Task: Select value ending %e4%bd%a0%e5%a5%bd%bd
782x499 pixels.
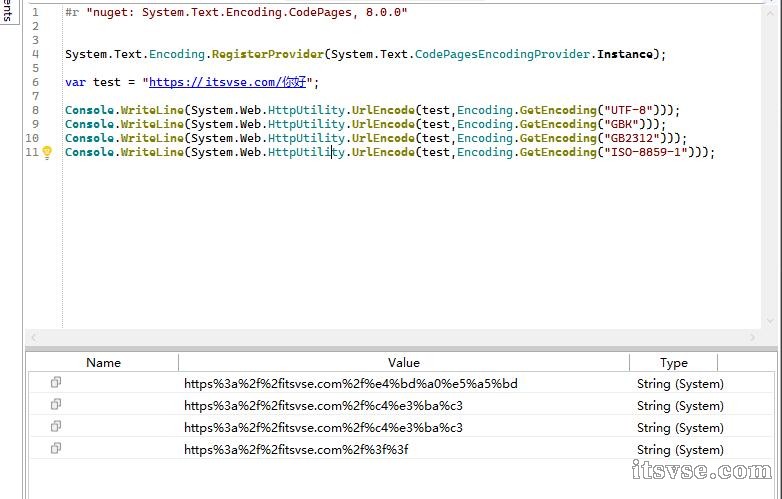Action: pyautogui.click(x=351, y=383)
